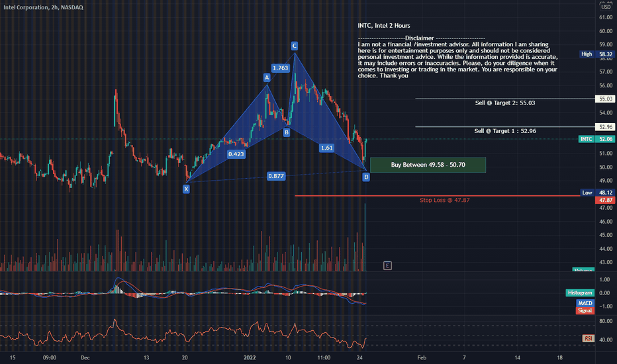Select pattern point A label

267,77
